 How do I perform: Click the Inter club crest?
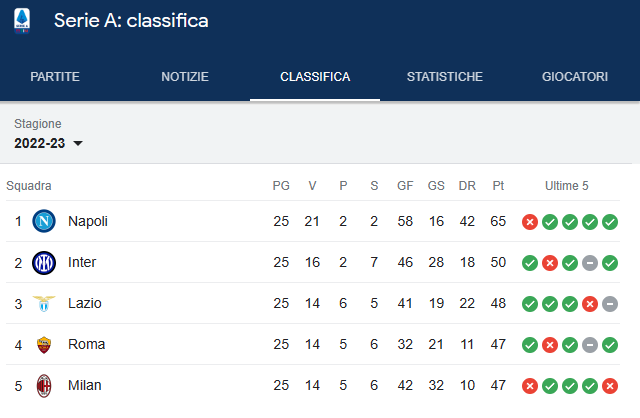point(44,262)
